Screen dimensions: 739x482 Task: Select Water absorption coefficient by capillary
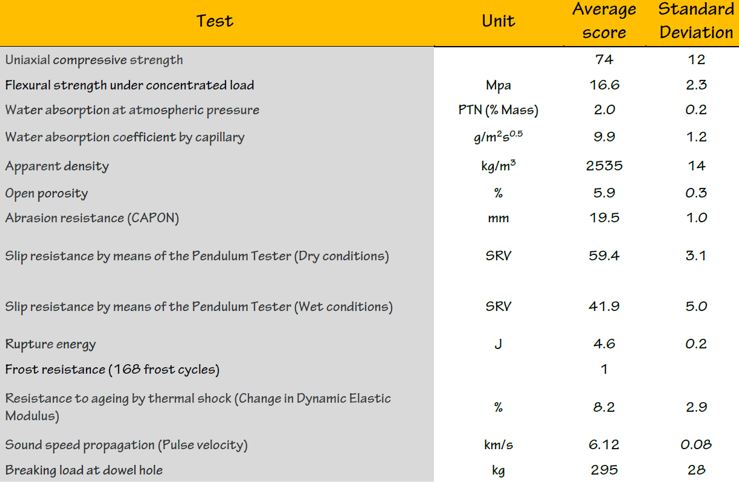tap(125, 137)
